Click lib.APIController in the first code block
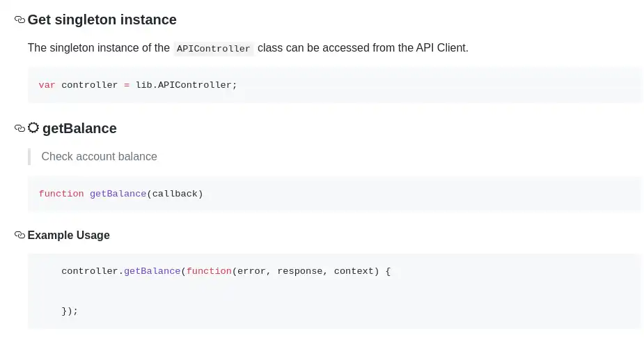Image resolution: width=644 pixels, height=338 pixels. pyautogui.click(x=183, y=85)
